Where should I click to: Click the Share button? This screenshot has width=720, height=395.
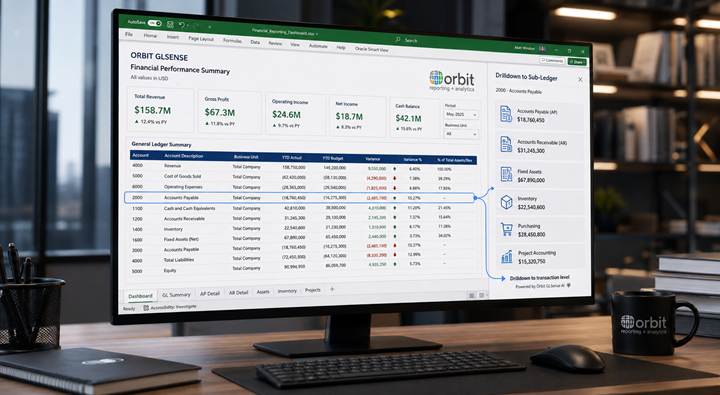coord(577,62)
